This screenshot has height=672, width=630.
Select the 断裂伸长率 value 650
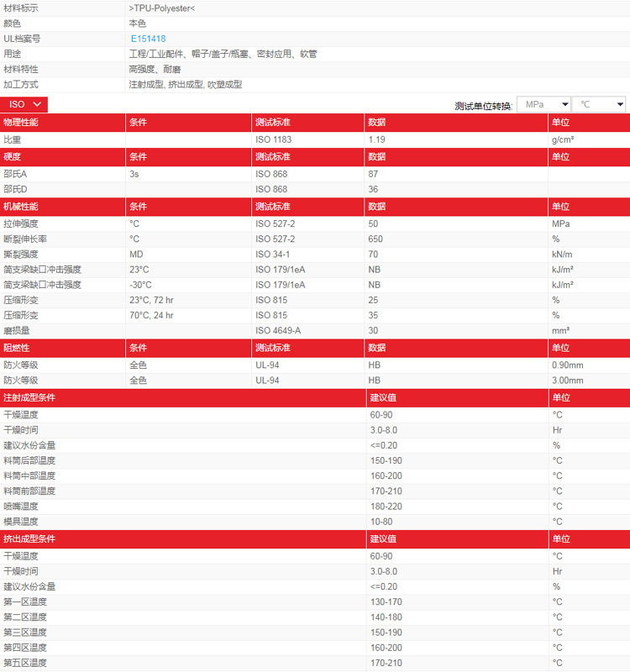pos(375,239)
